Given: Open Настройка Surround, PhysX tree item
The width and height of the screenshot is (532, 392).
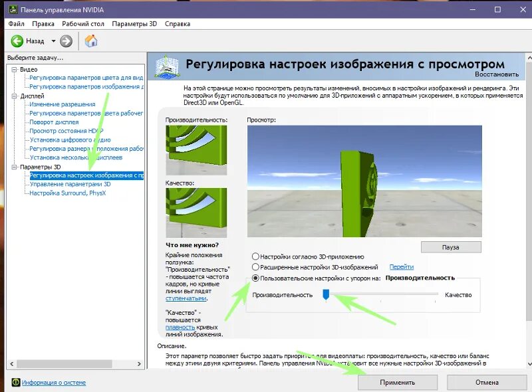Looking at the screenshot, I should coord(68,193).
